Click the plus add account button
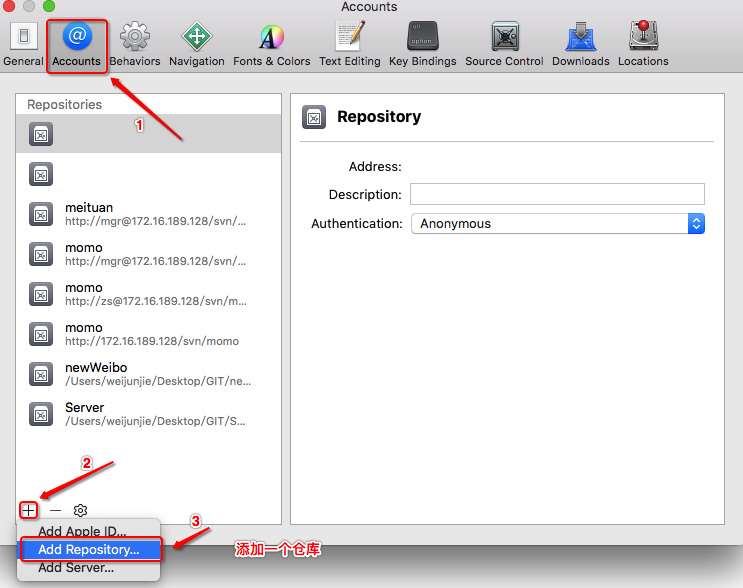 28,510
